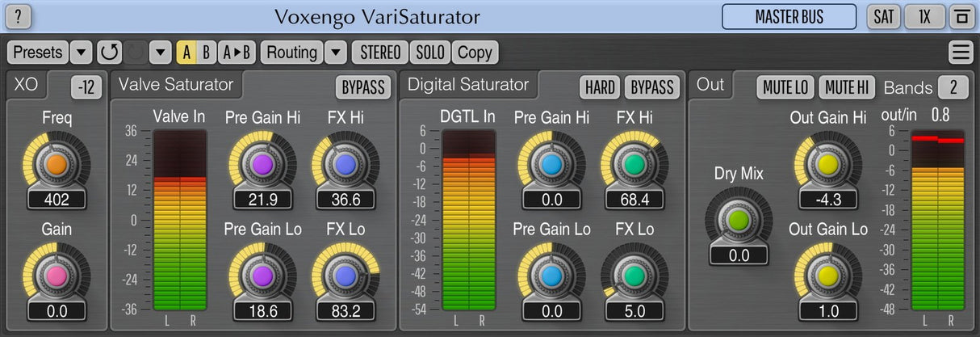This screenshot has height=337, width=980.
Task: Toggle MUTE HI in Out section
Action: pyautogui.click(x=846, y=87)
